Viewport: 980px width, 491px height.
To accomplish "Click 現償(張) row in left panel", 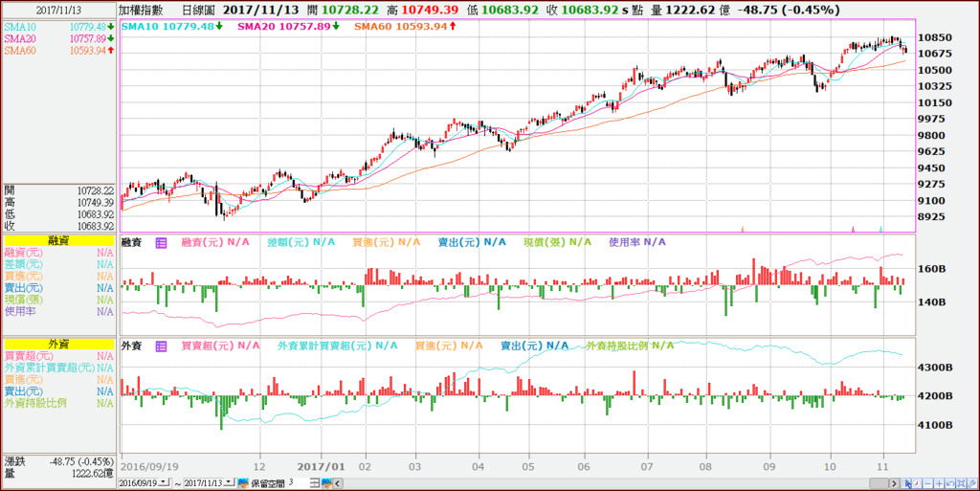I will 58,300.
